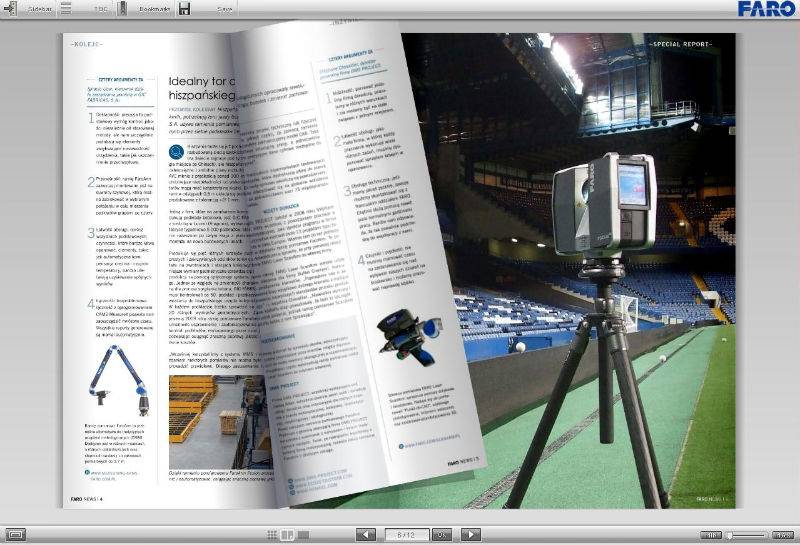
Task: Go to the next page
Action: coord(471,535)
